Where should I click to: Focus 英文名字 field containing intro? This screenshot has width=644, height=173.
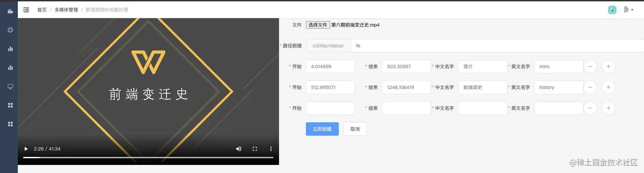(x=559, y=66)
